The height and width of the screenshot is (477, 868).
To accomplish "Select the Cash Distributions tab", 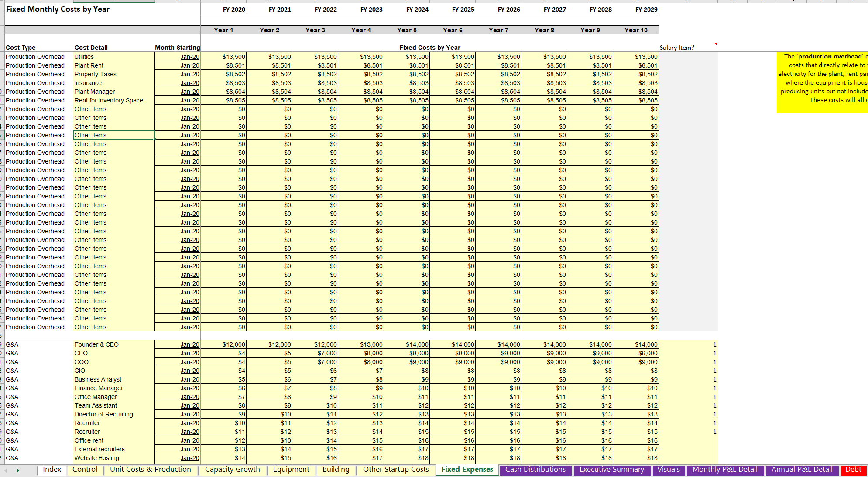I will (x=535, y=470).
